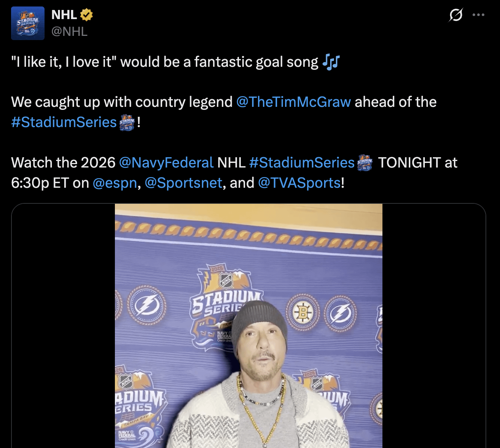
Task: Click the "Watch the 2026" tweet text
Action: tap(63, 163)
